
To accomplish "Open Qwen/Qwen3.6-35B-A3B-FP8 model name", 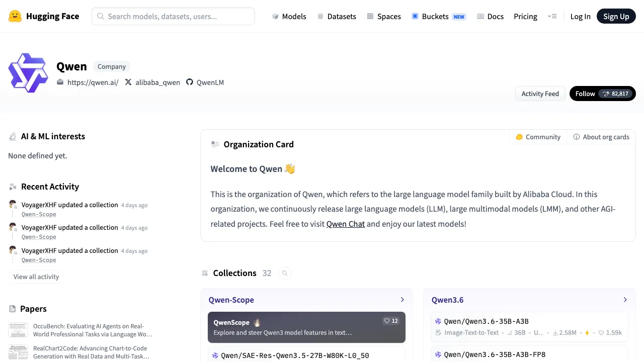I will coord(495,354).
